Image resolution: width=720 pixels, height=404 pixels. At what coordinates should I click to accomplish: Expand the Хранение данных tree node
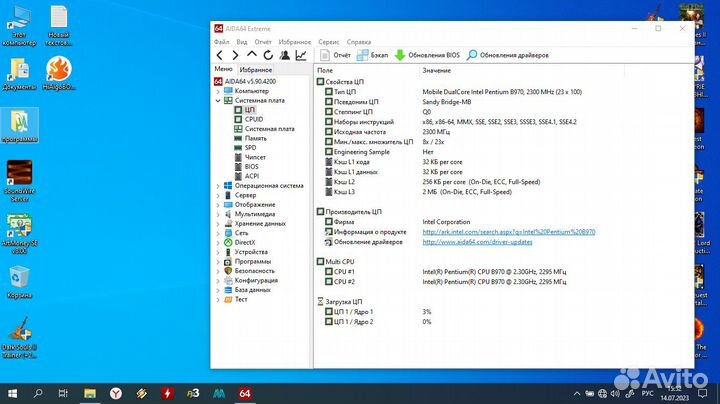click(x=218, y=224)
